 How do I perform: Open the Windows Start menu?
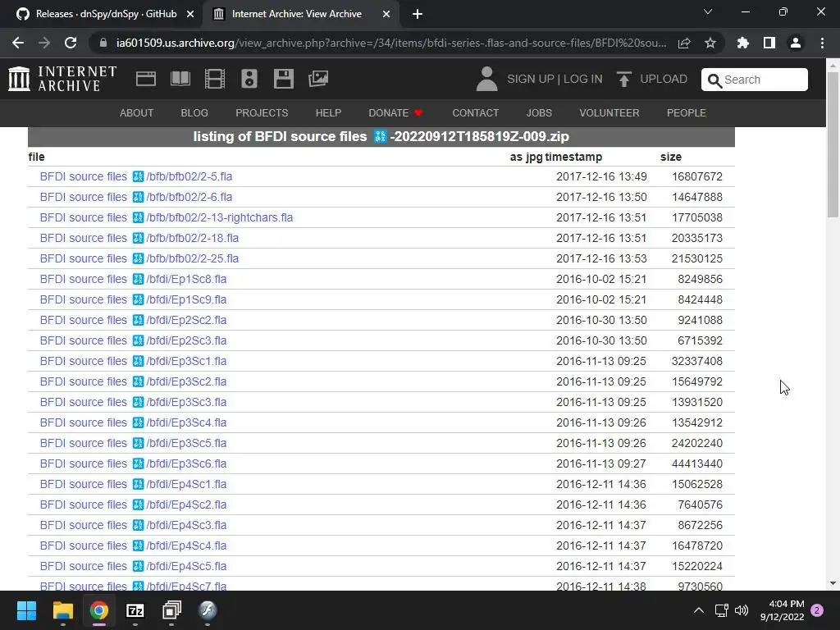tap(26, 610)
